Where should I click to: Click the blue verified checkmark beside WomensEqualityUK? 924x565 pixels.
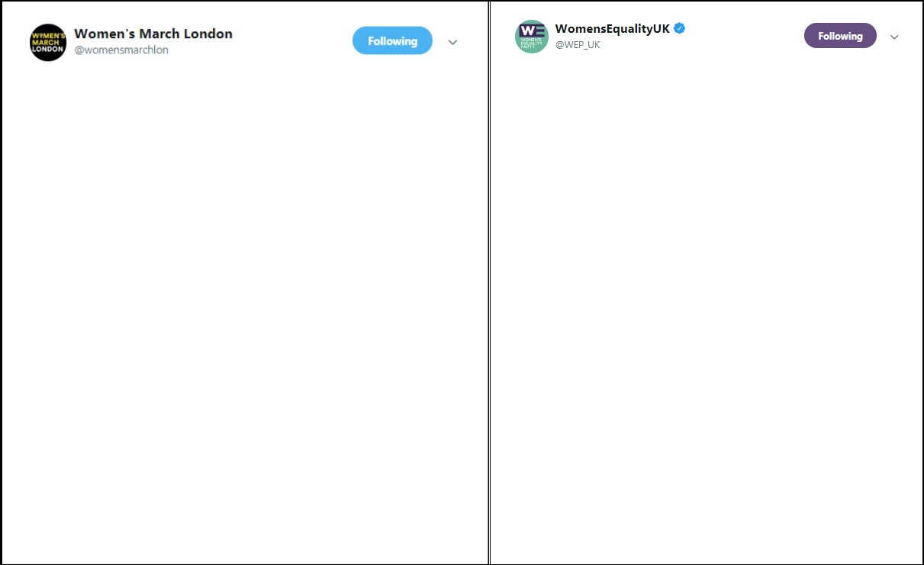pos(678,28)
